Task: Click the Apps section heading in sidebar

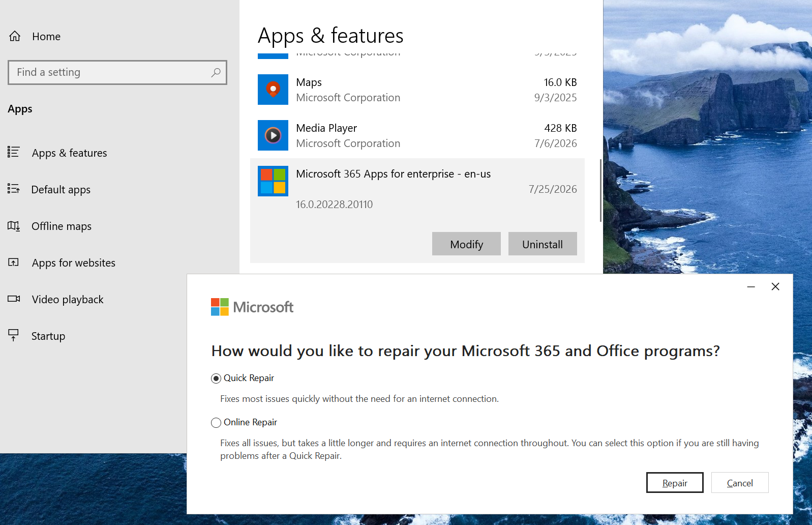Action: [x=20, y=109]
